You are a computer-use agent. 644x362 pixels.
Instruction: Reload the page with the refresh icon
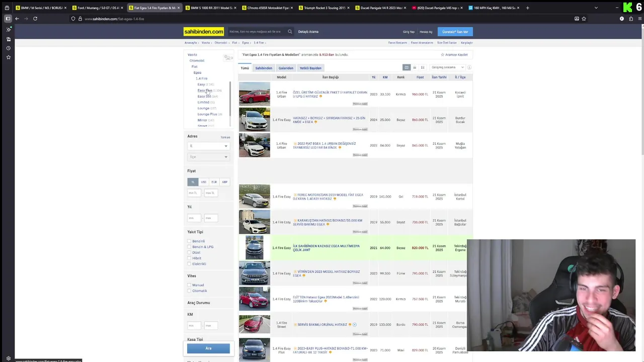click(x=35, y=19)
